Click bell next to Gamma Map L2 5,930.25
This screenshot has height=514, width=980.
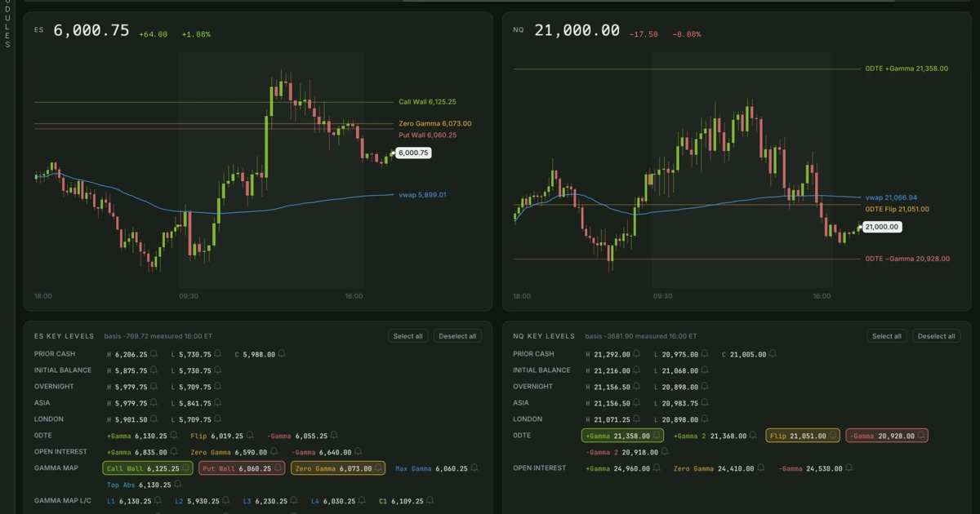pyautogui.click(x=224, y=501)
